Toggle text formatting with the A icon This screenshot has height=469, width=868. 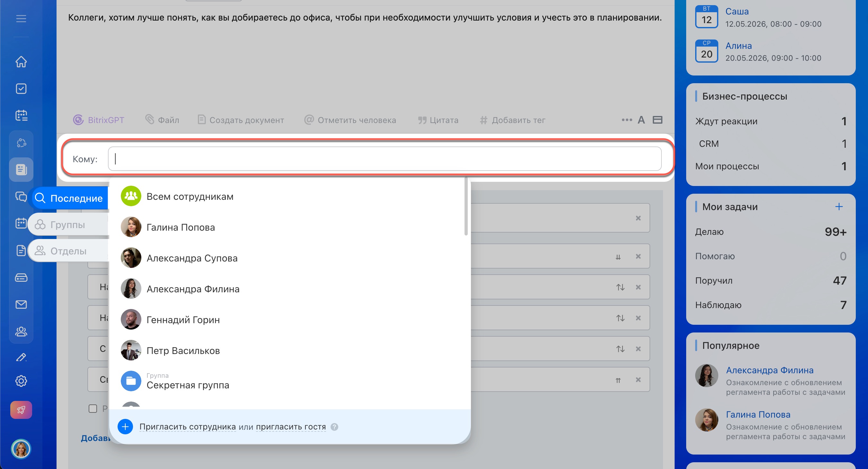[x=641, y=120]
